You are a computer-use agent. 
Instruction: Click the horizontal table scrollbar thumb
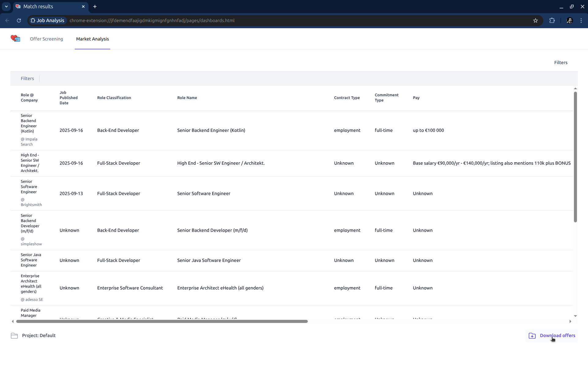click(x=162, y=321)
